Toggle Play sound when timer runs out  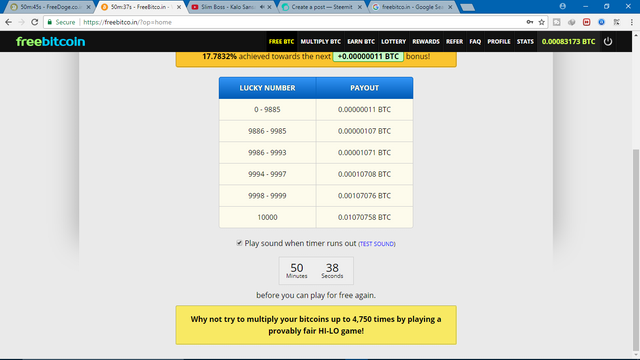tap(239, 243)
